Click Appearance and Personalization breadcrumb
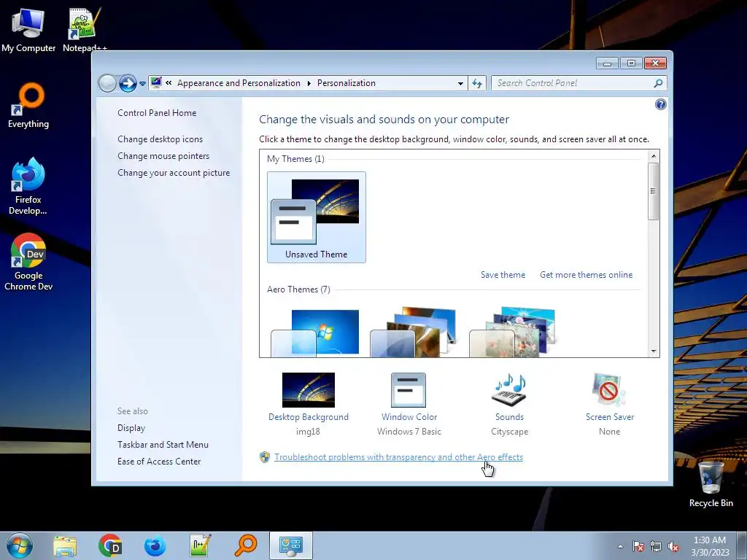Viewport: 747px width, 560px height. [239, 83]
